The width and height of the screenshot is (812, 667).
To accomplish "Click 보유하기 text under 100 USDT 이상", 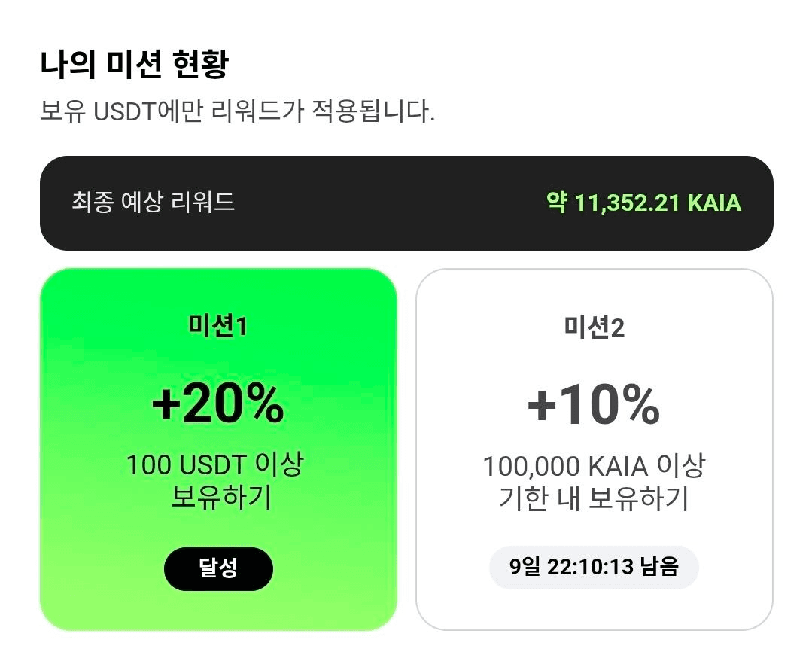I will point(221,498).
